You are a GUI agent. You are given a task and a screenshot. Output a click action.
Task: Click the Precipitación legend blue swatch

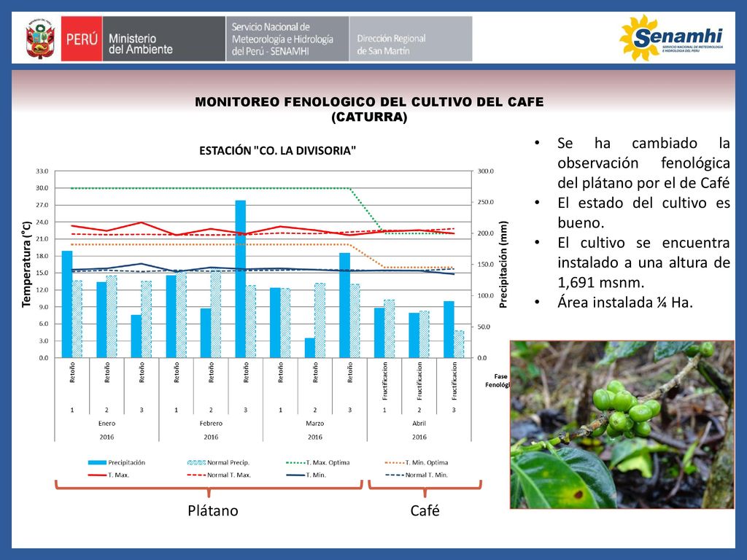97,462
